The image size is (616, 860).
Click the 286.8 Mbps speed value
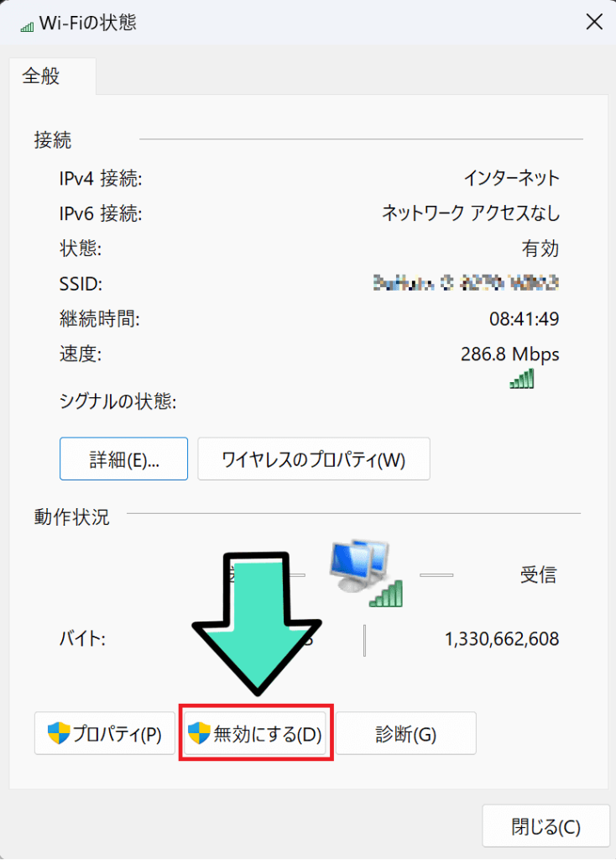pos(509,354)
